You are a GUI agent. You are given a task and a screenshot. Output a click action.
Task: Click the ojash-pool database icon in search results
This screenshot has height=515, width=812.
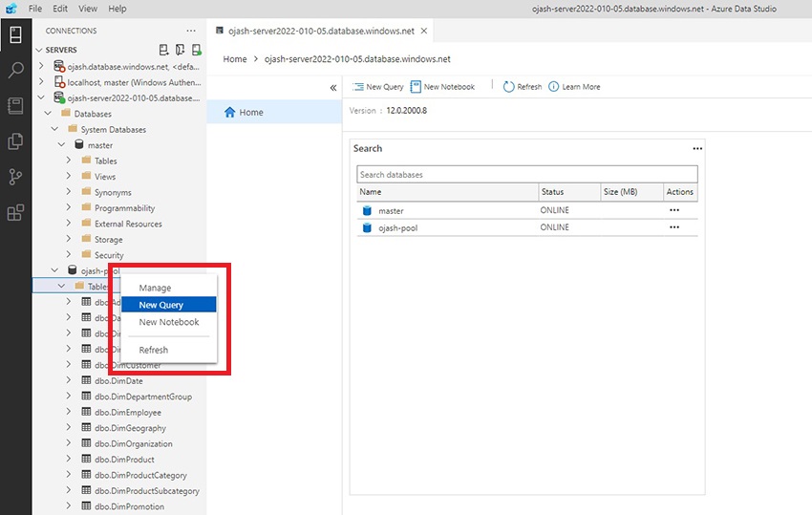(x=367, y=228)
